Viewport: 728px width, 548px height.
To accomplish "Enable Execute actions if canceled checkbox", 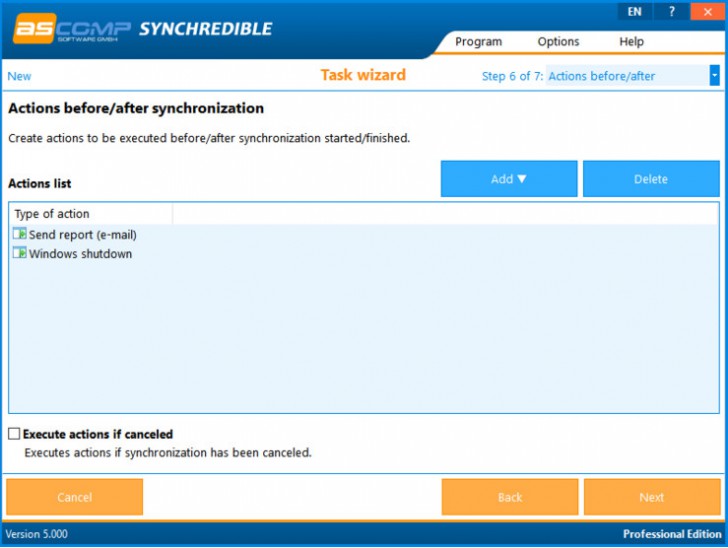I will [x=14, y=434].
